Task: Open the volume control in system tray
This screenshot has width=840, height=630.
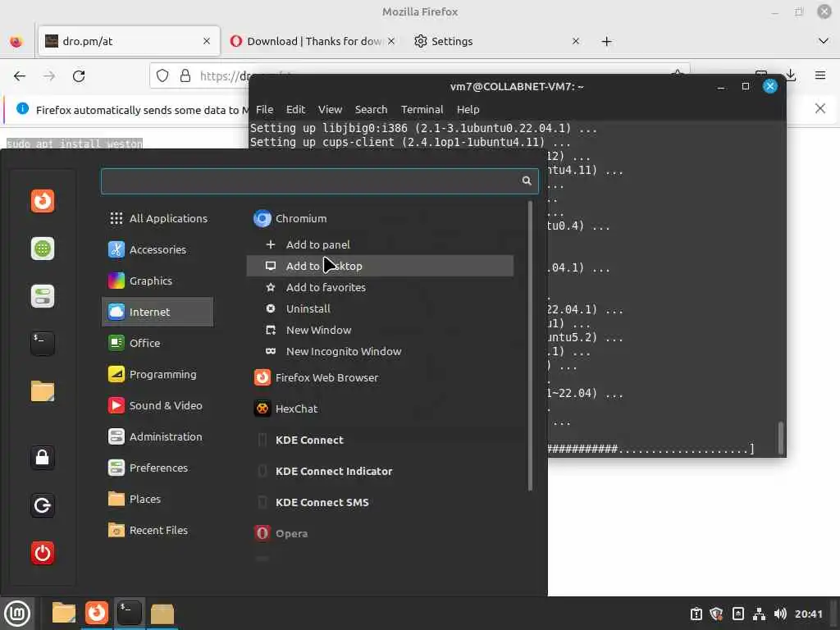Action: pos(780,614)
